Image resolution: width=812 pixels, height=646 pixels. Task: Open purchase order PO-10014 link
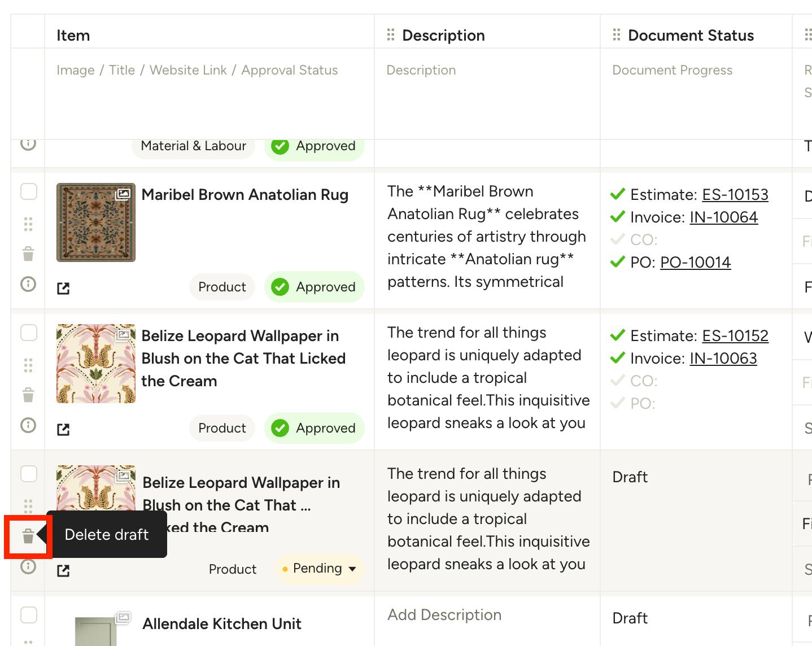click(696, 263)
